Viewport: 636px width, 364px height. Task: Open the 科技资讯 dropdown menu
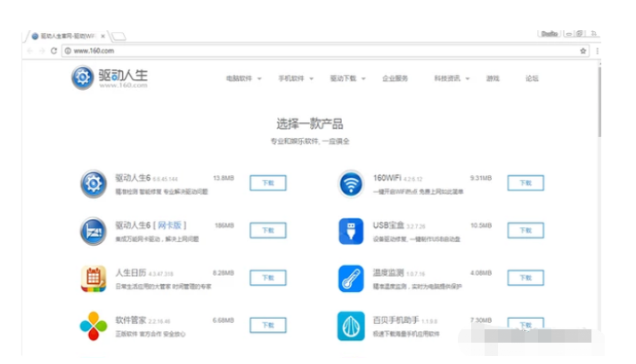tap(451, 78)
